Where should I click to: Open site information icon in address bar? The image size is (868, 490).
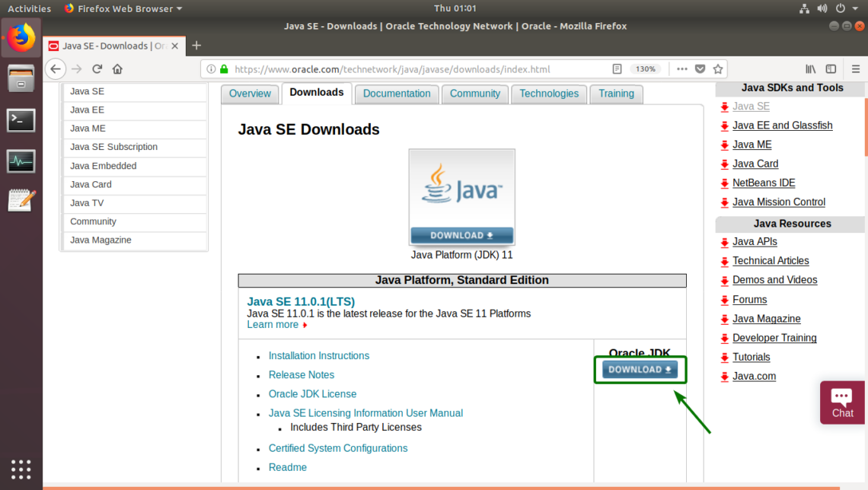pos(211,69)
